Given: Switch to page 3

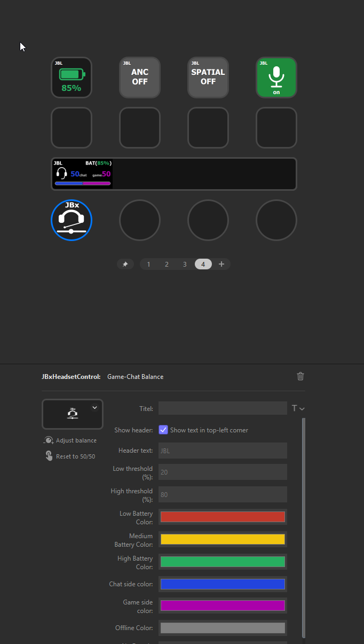Looking at the screenshot, I should coord(185,264).
